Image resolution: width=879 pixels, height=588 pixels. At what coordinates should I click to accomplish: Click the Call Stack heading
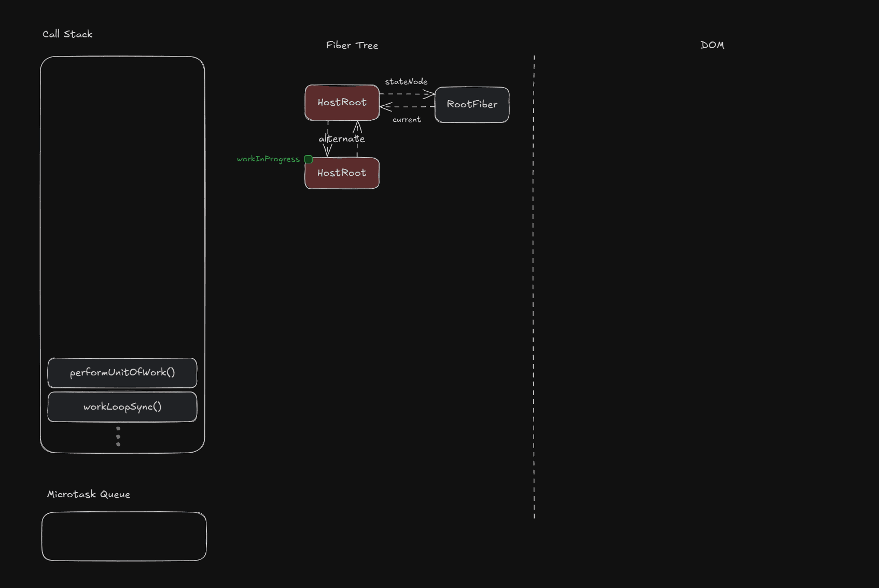(67, 34)
